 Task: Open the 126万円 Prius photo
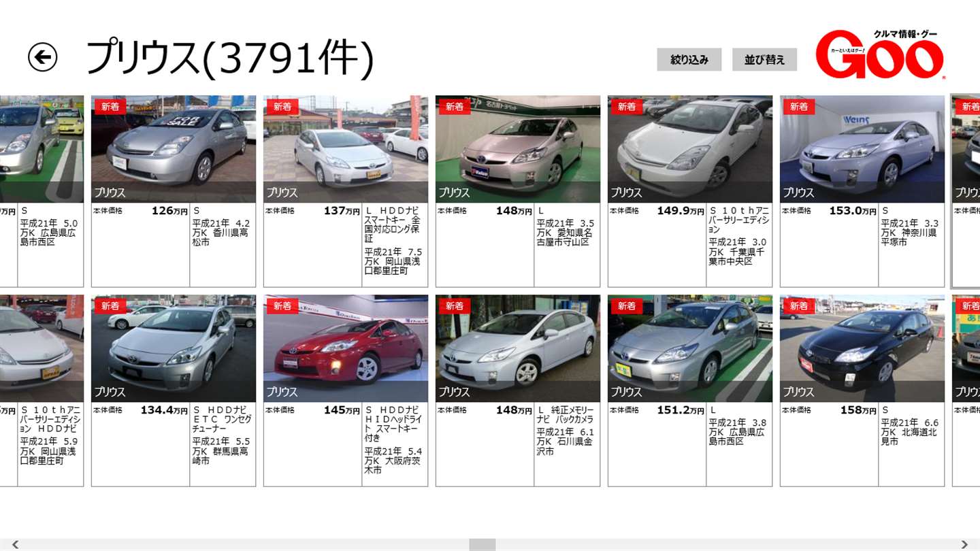coord(174,149)
